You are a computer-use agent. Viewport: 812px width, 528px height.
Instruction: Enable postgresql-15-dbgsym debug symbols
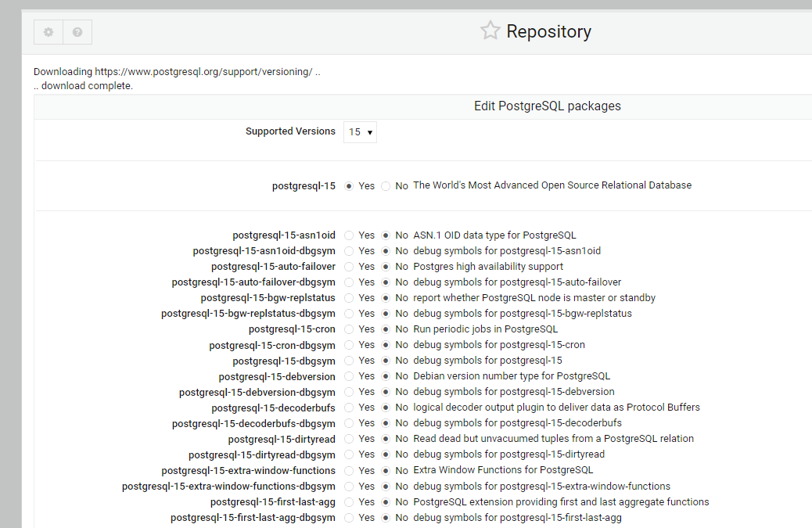347,360
